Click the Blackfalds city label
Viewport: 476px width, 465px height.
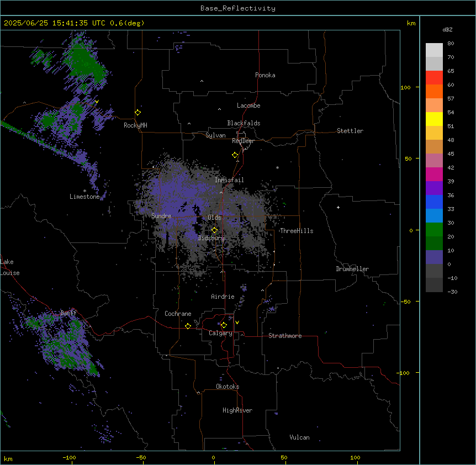(244, 123)
